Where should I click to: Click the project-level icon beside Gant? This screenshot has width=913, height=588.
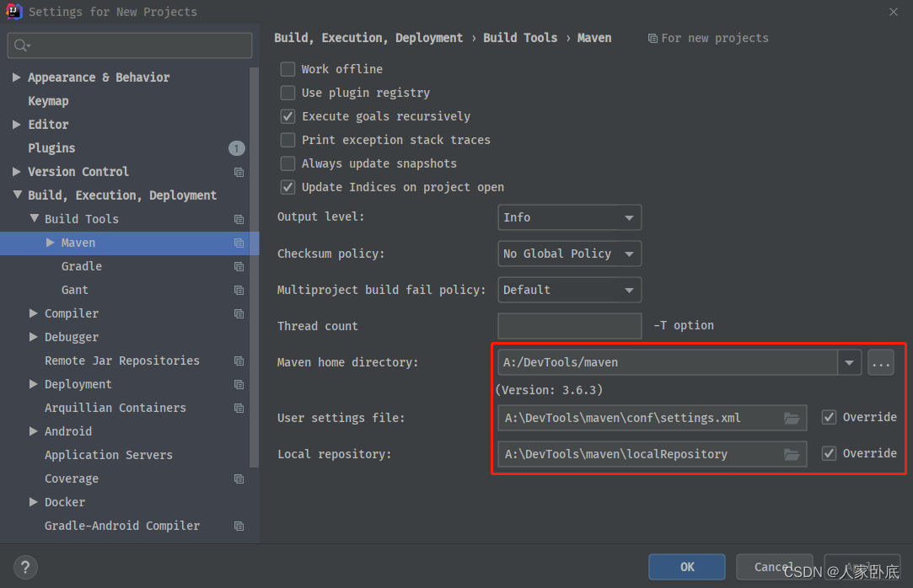point(239,291)
